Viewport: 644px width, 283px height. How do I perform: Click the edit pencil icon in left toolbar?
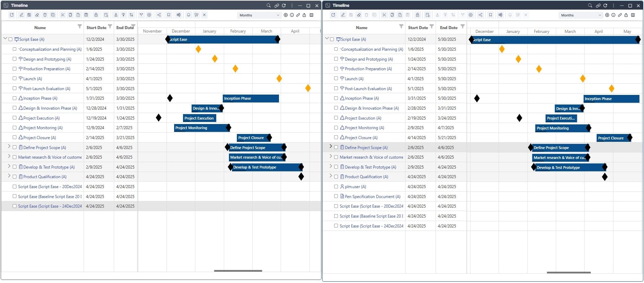point(21,15)
